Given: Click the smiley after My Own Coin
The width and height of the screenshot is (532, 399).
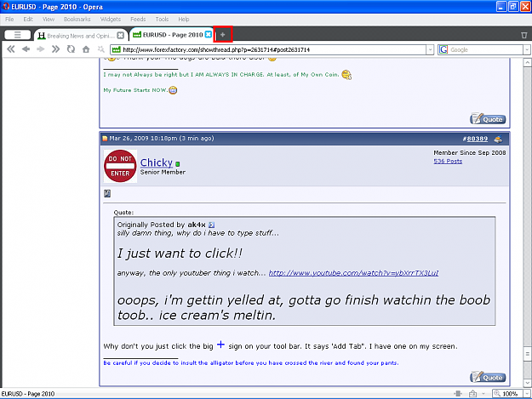Looking at the screenshot, I should coord(346,75).
